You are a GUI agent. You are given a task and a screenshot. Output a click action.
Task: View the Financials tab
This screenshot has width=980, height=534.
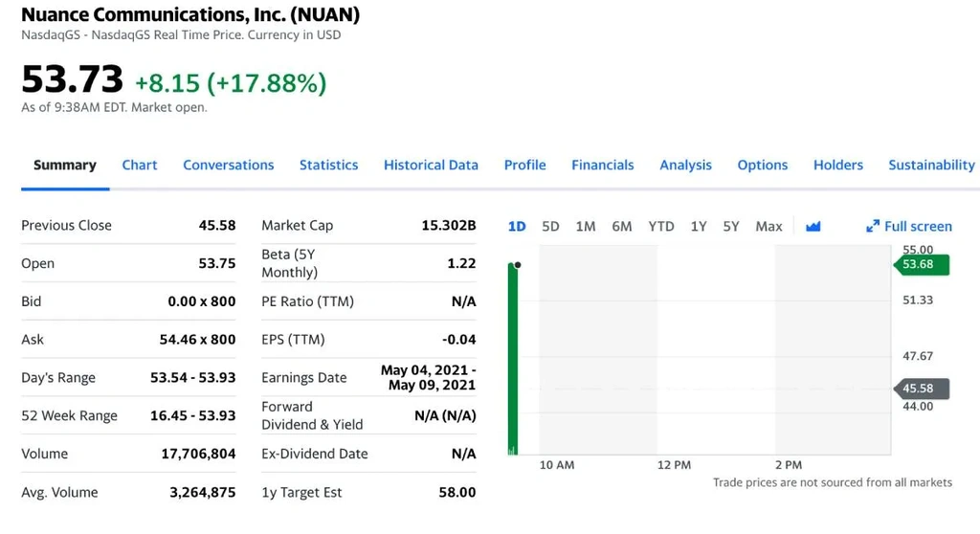tap(603, 165)
